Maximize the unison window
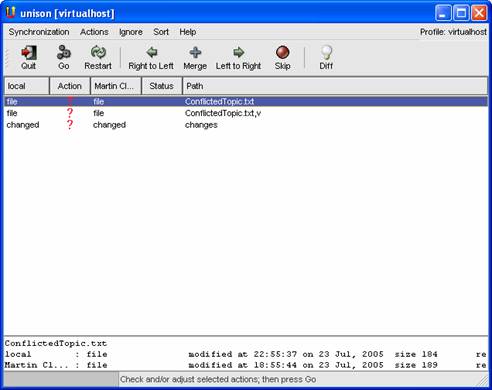The width and height of the screenshot is (492, 390). click(461, 13)
